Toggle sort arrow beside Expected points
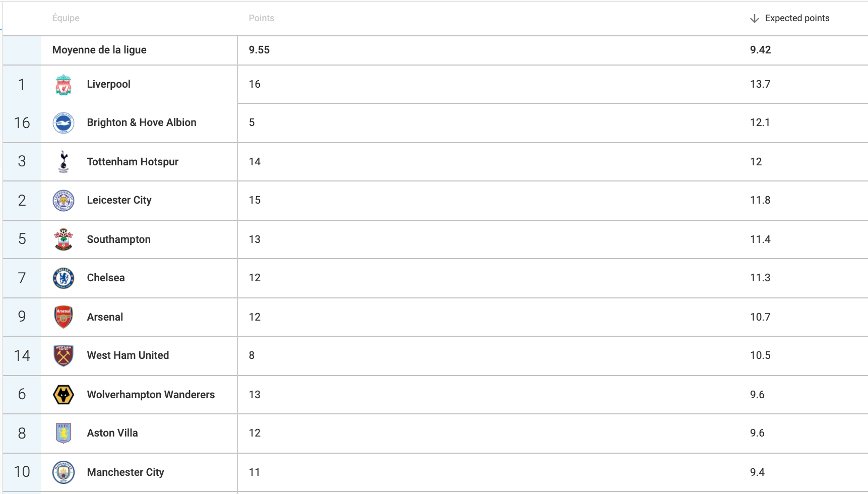 coord(755,19)
